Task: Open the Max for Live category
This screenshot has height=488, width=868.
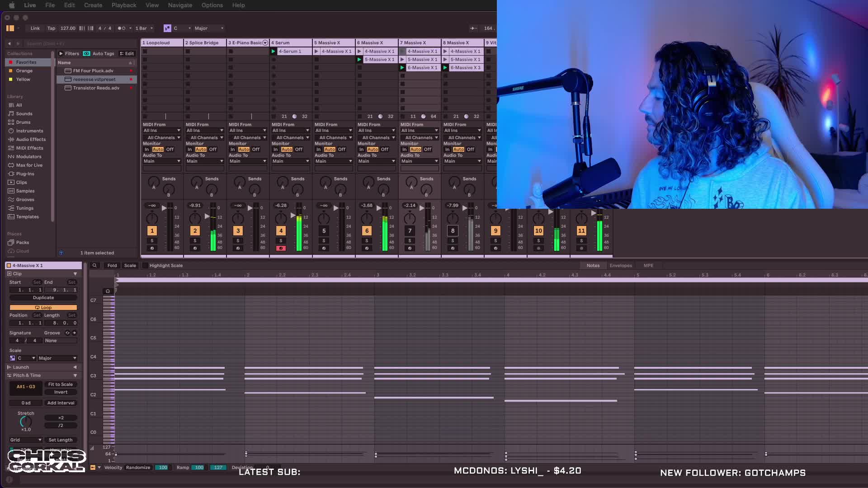Action: point(29,165)
